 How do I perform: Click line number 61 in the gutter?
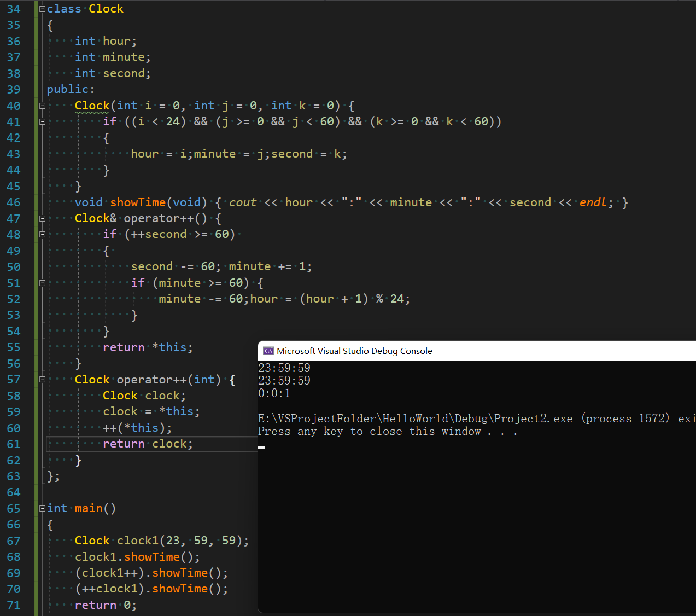coord(14,444)
